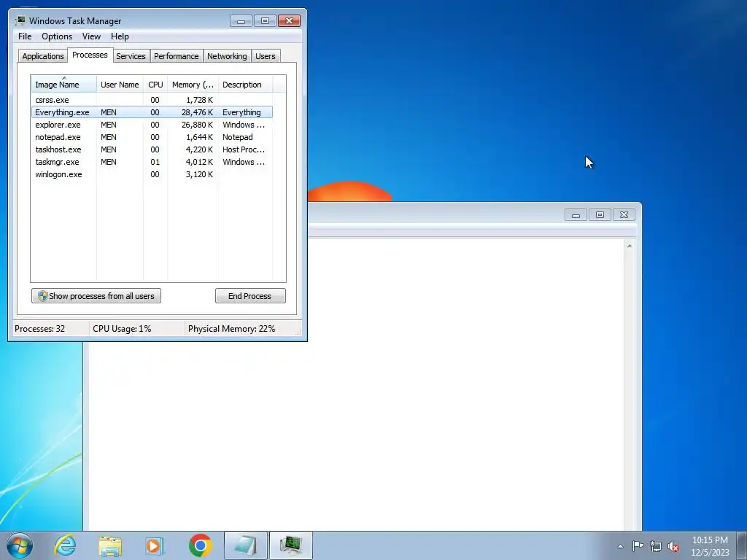The width and height of the screenshot is (747, 560).
Task: Select the csrss.exe process row
Action: click(152, 100)
